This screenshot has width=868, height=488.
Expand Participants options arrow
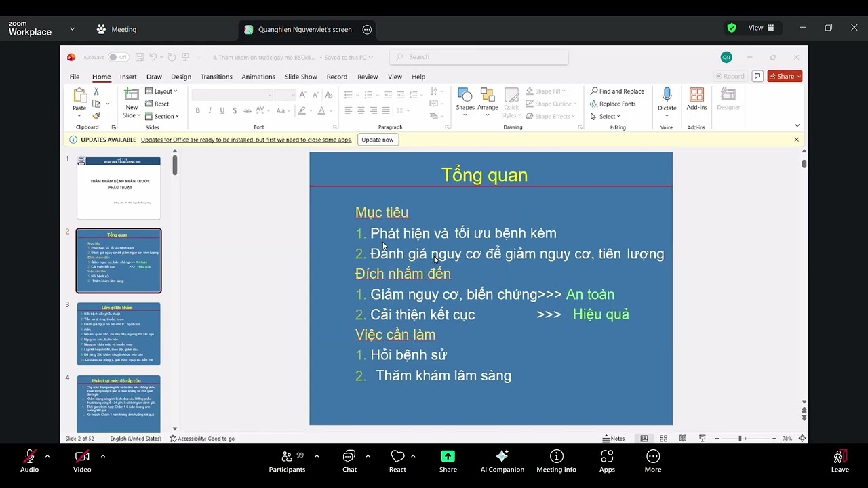click(317, 456)
